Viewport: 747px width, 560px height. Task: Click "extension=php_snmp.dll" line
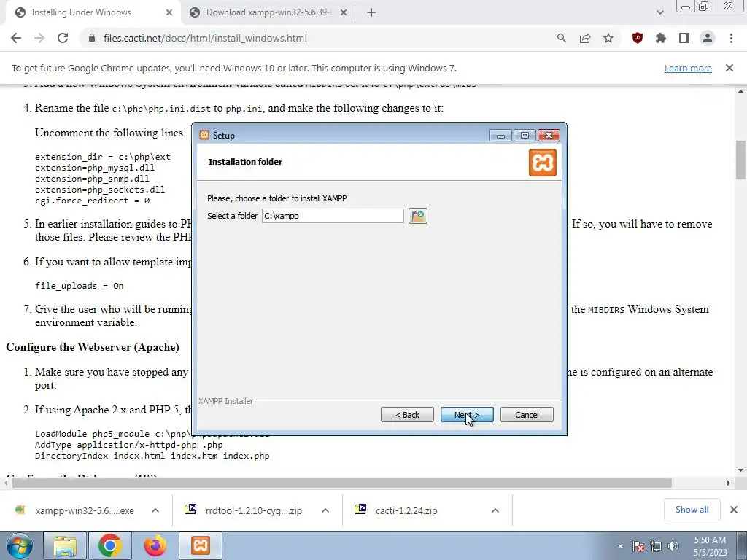click(92, 179)
